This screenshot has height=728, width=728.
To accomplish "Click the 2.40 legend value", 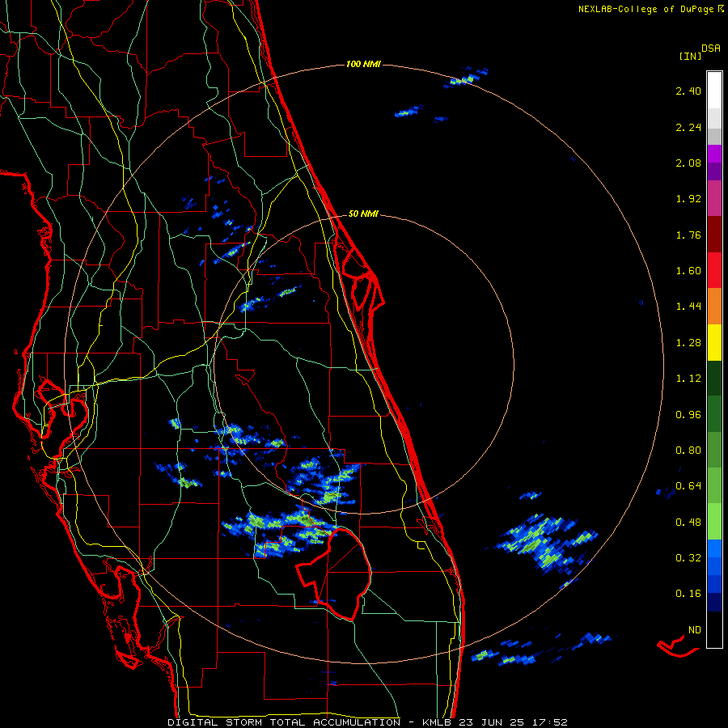I will 688,91.
